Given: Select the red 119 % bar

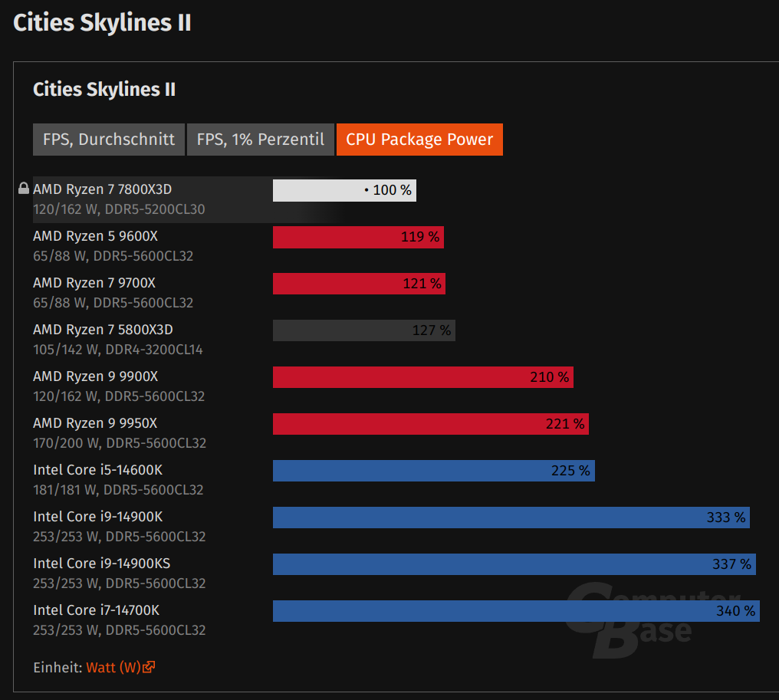Looking at the screenshot, I should 358,237.
